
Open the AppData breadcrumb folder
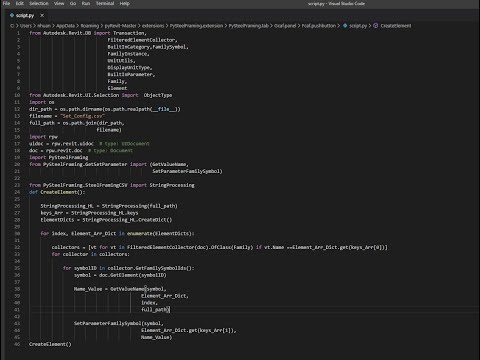(65, 26)
